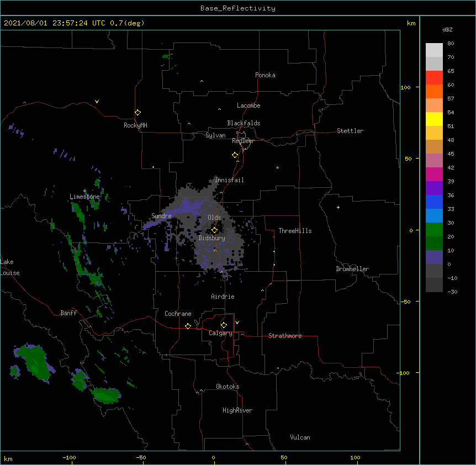
Task: Click the ThreeHills label
Action: (x=295, y=231)
